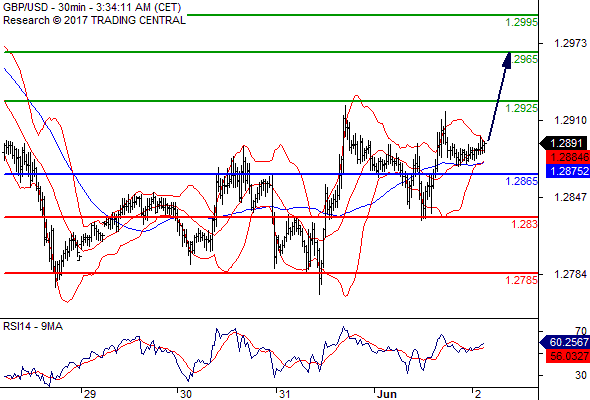Viewport: 590px width, 400px height.
Task: Click the red RSI average 56.0327 tag
Action: pyautogui.click(x=567, y=356)
